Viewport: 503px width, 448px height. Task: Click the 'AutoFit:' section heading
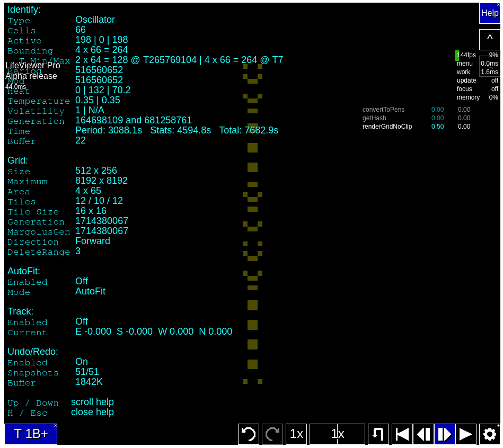24,271
